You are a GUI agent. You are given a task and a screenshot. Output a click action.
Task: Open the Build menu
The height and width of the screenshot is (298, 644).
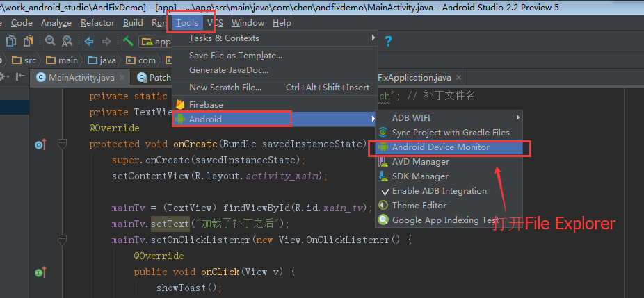click(133, 23)
